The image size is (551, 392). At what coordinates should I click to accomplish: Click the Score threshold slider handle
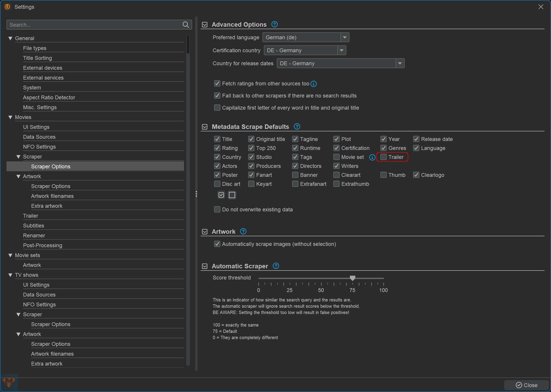(x=352, y=278)
